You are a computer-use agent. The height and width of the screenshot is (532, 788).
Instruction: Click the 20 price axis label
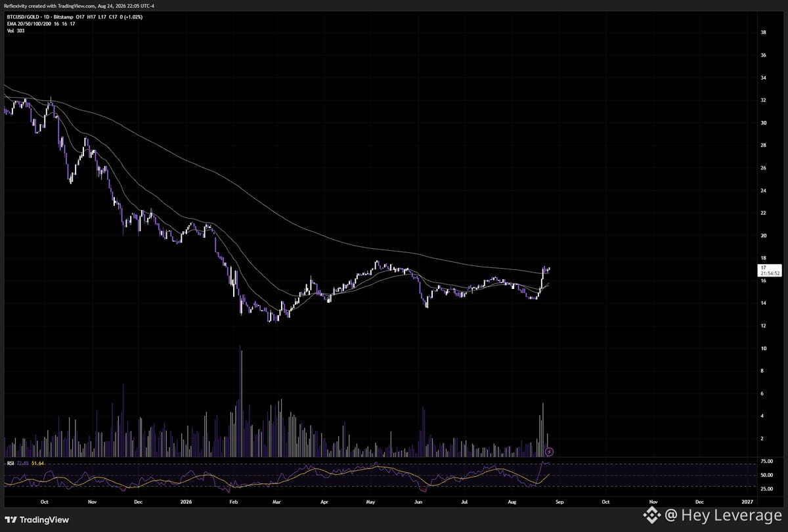coord(763,235)
